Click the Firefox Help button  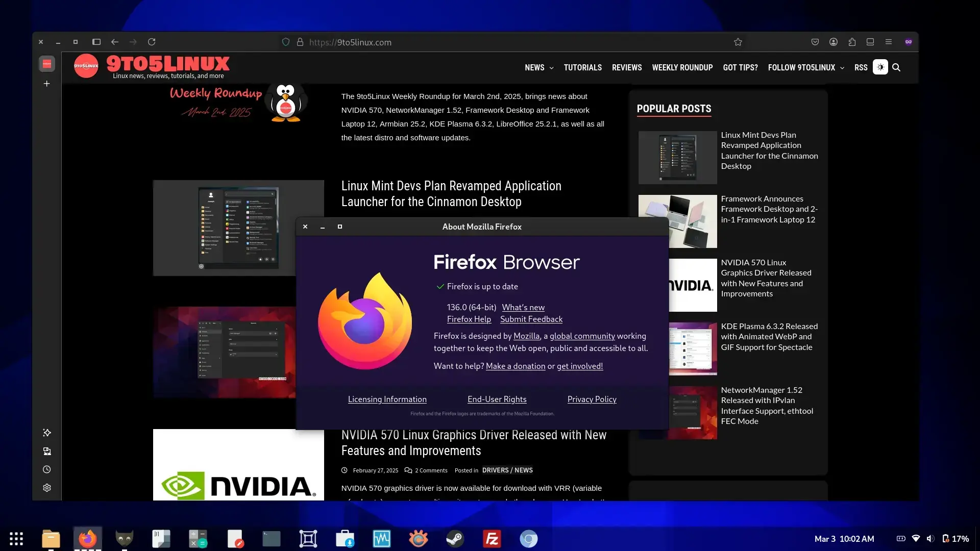coord(469,319)
